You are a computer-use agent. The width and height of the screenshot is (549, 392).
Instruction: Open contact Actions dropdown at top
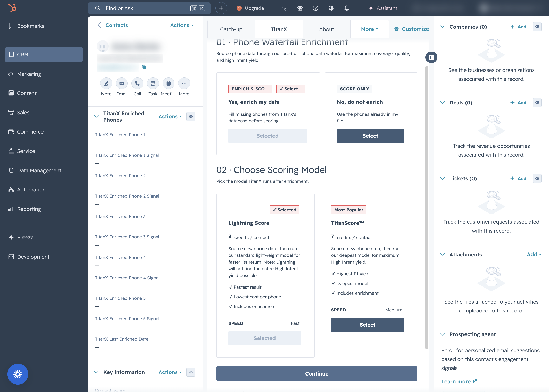[x=182, y=25]
